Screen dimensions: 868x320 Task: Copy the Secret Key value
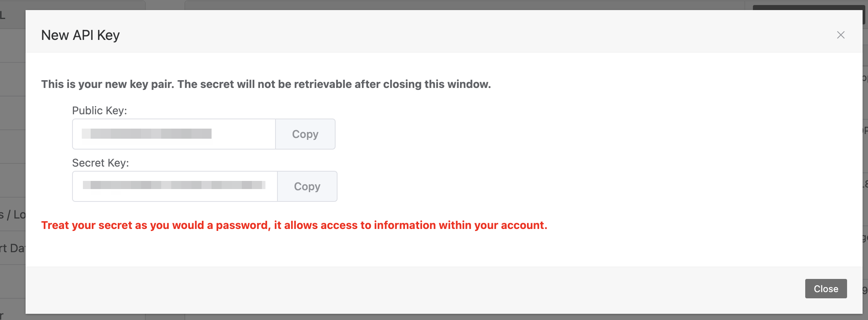(x=307, y=186)
